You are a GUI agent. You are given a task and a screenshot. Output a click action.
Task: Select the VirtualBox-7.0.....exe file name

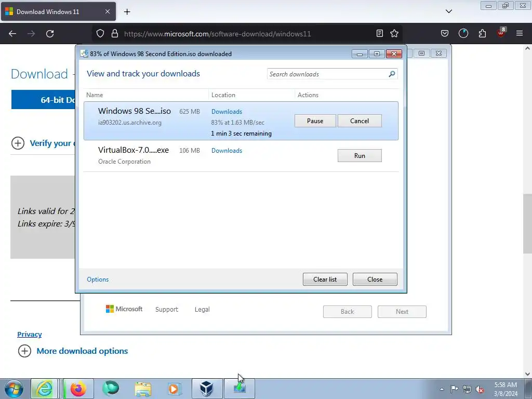click(x=134, y=150)
